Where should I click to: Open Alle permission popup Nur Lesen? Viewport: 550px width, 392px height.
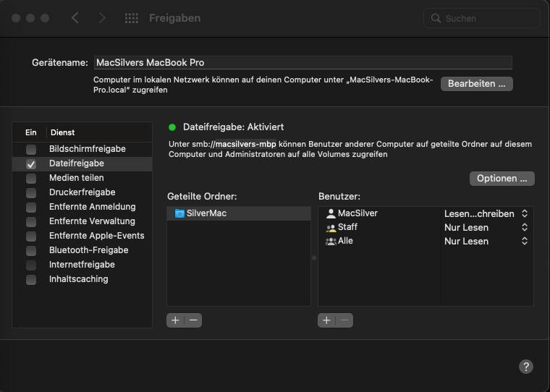(486, 242)
